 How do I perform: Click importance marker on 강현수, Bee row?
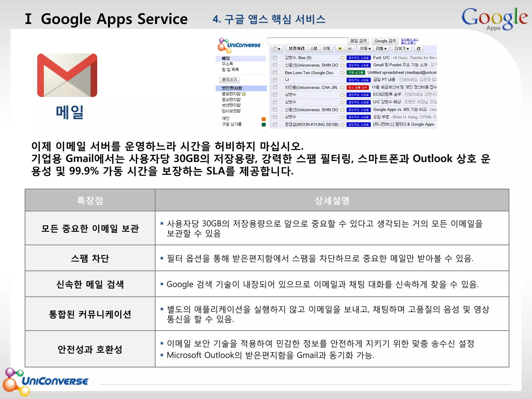pyautogui.click(x=342, y=58)
